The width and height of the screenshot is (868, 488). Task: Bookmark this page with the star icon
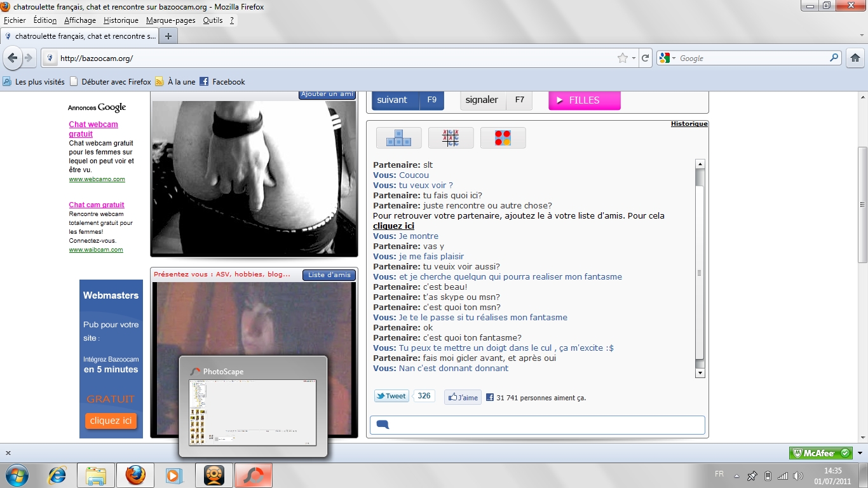click(x=622, y=58)
